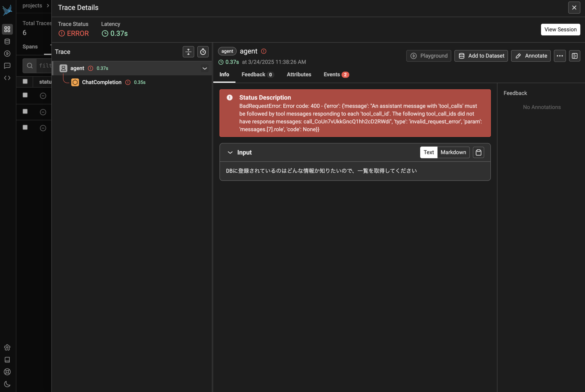Image resolution: width=585 pixels, height=392 pixels.
Task: Click the trace timing clock icon
Action: coord(203,52)
